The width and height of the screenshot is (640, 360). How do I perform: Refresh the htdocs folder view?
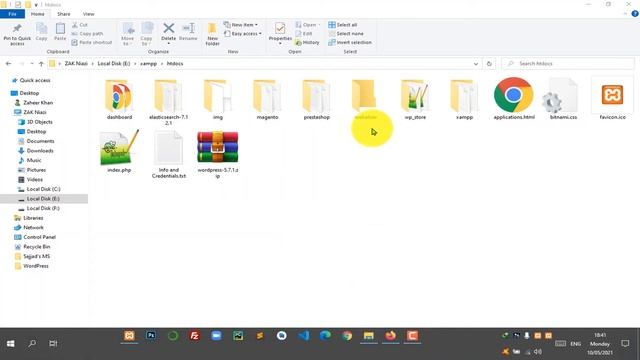pos(489,64)
